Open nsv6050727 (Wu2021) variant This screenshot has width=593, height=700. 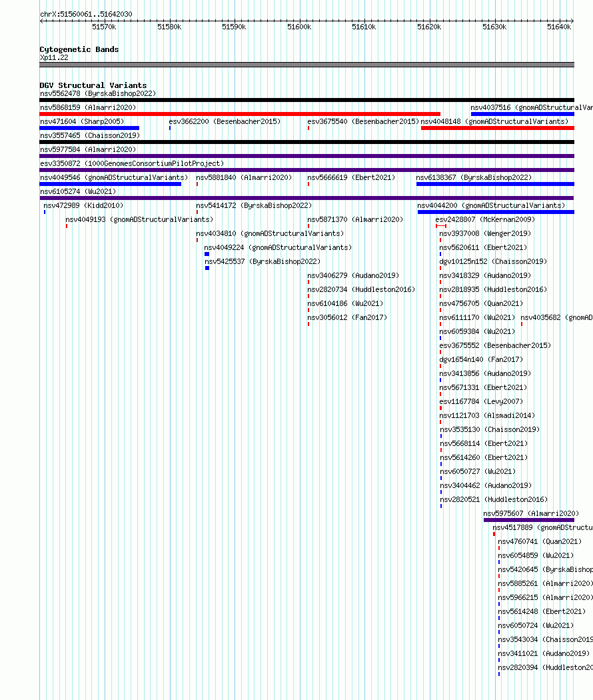478,471
